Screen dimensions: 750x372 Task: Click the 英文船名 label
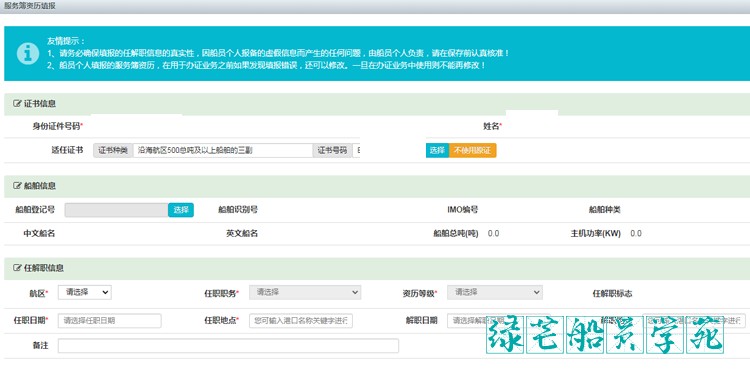(242, 234)
